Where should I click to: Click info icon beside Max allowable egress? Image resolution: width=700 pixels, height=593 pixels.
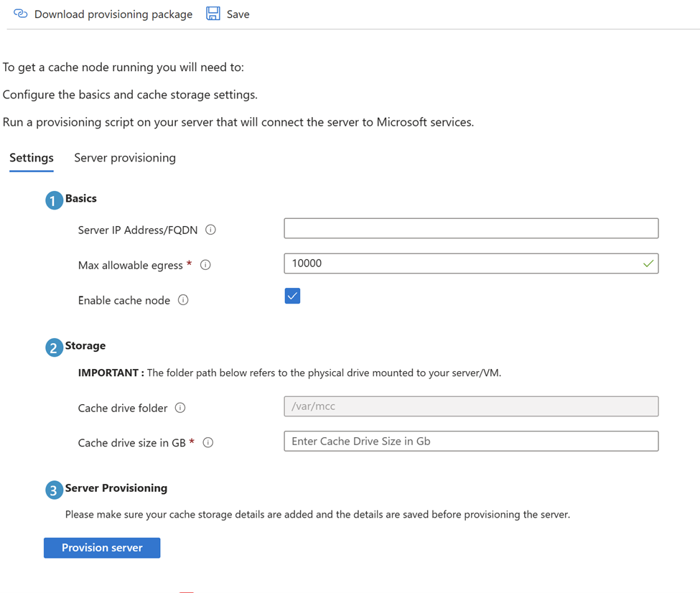205,265
